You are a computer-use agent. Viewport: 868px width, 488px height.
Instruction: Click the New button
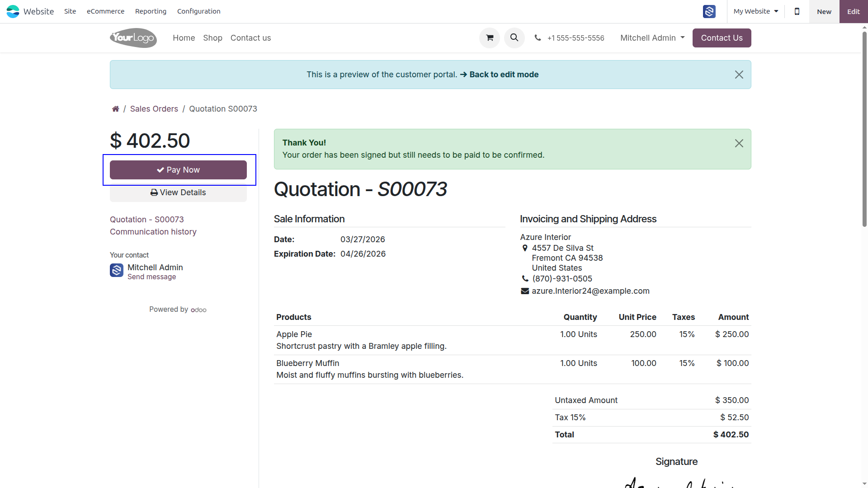tap(824, 11)
